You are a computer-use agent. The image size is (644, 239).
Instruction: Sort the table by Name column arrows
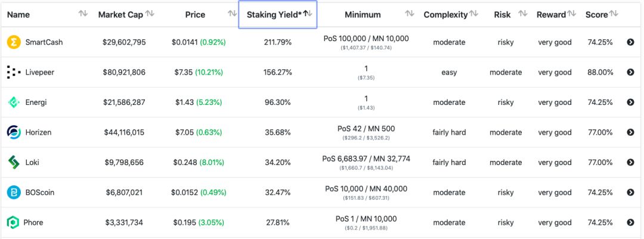(x=83, y=14)
